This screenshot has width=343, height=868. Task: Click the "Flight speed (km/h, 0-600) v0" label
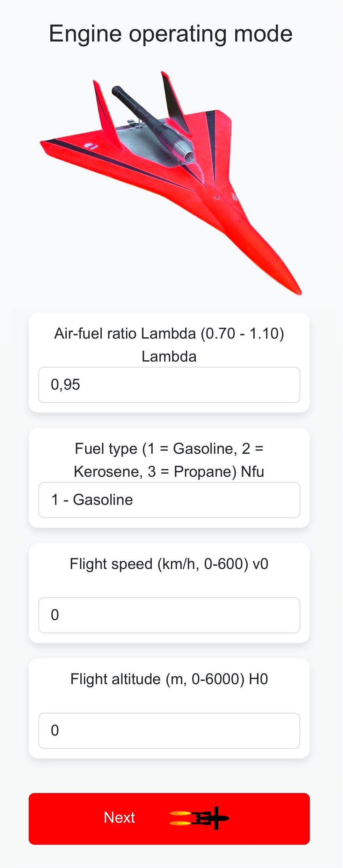coord(169,564)
